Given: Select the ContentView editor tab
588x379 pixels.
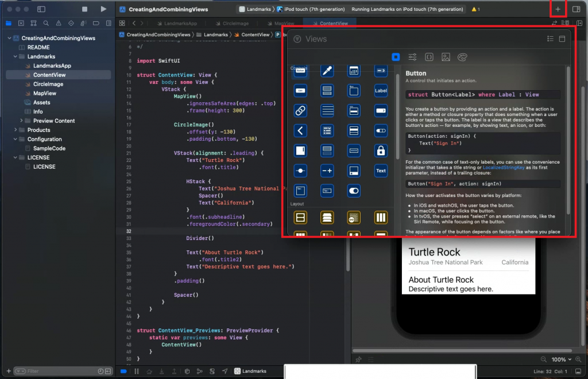Looking at the screenshot, I should 330,23.
